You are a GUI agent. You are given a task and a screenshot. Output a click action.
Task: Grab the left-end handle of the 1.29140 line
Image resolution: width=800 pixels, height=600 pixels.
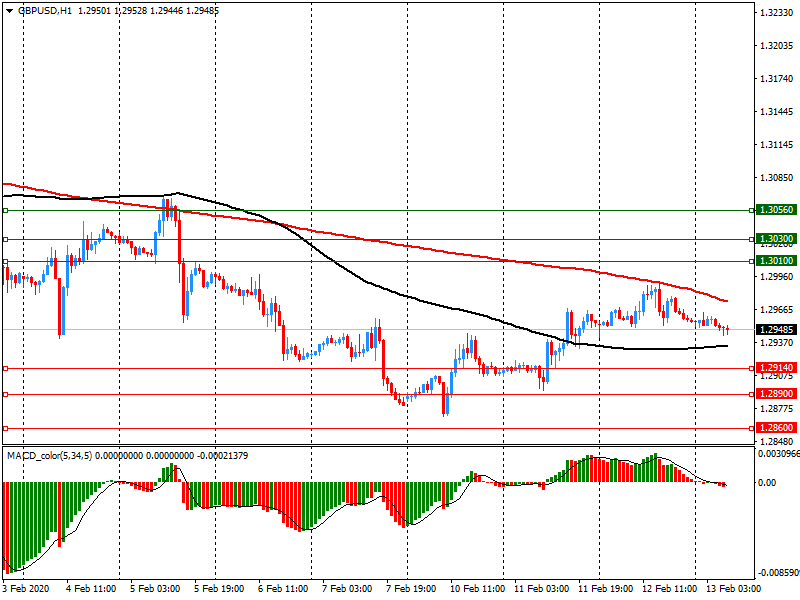point(6,368)
